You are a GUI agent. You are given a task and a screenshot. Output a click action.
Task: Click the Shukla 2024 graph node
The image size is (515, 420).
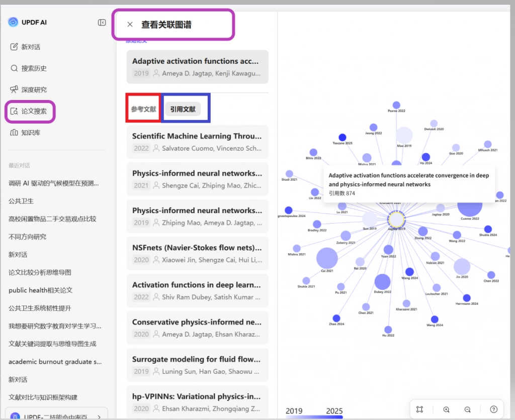488,229
